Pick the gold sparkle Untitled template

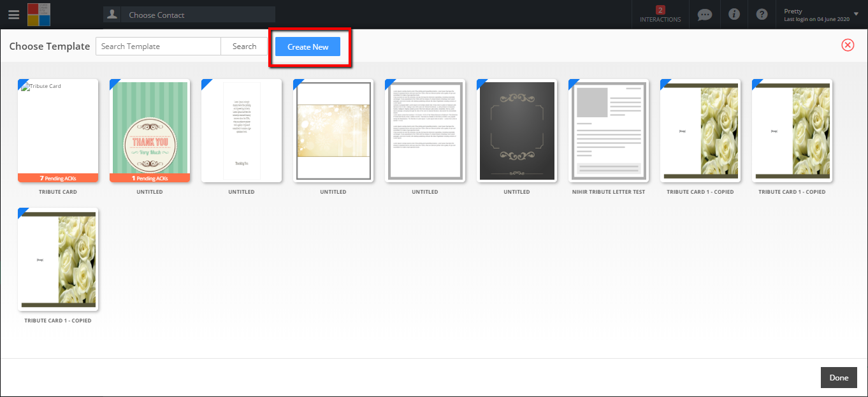[333, 130]
